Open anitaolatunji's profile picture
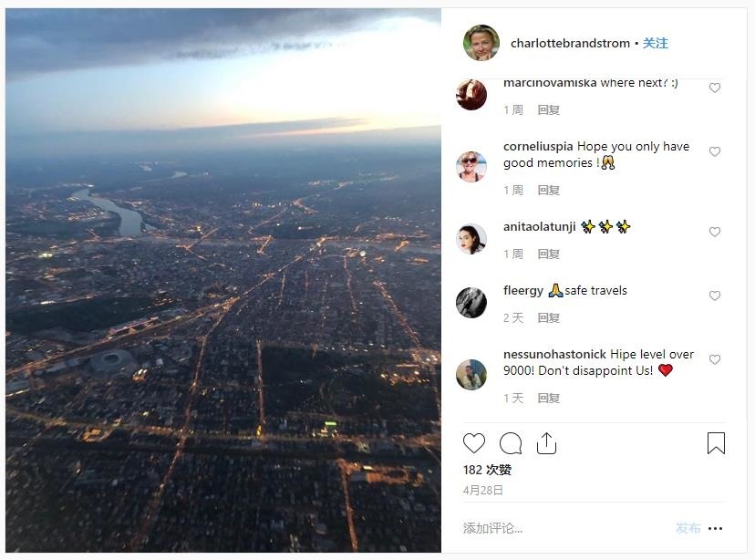The height and width of the screenshot is (560, 755). pyautogui.click(x=471, y=239)
